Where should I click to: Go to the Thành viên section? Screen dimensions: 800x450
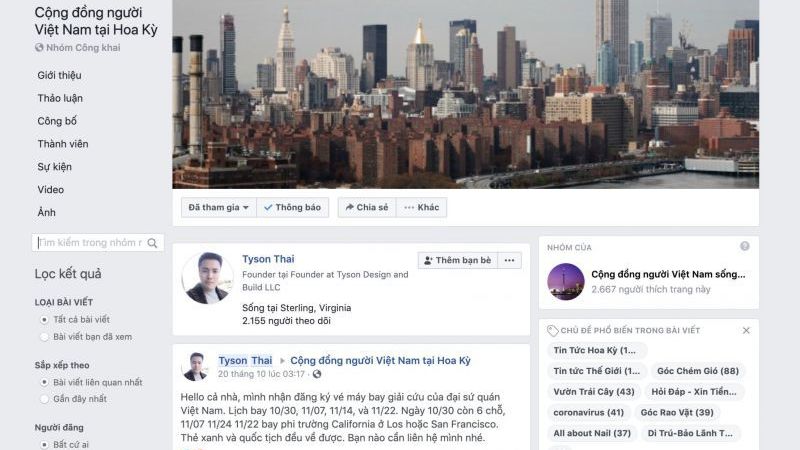point(63,144)
